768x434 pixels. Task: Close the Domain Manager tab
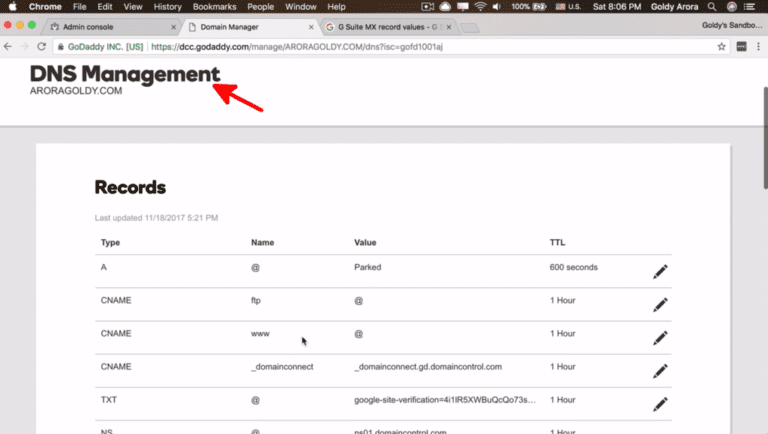coord(311,27)
